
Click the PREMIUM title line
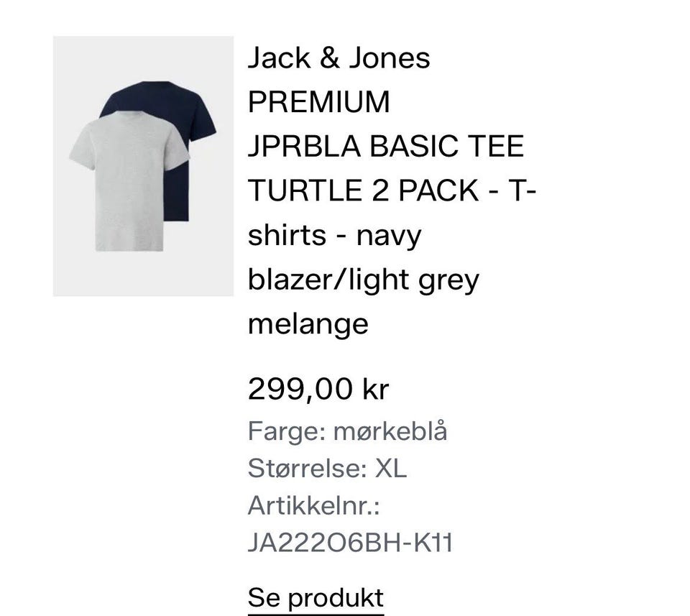coord(318,102)
